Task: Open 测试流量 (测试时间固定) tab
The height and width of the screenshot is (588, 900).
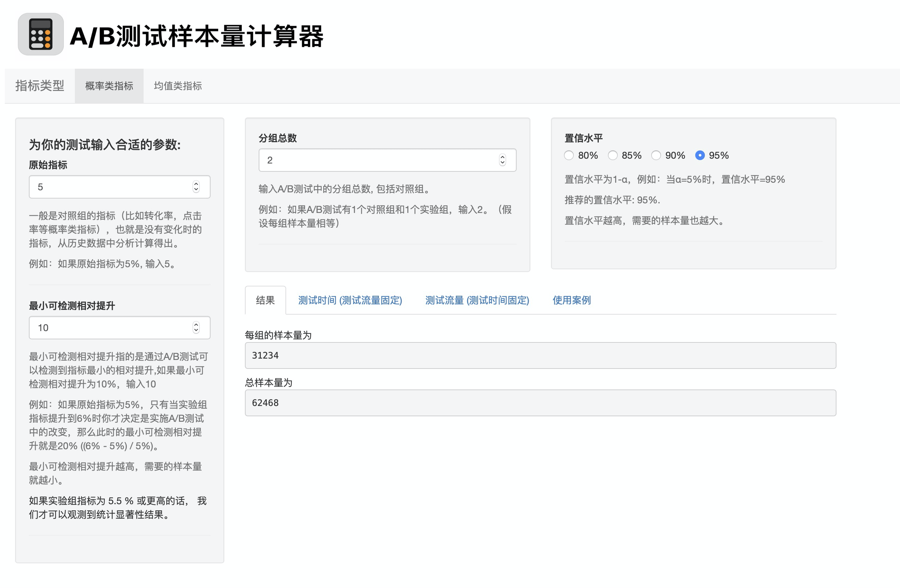Action: click(x=477, y=300)
